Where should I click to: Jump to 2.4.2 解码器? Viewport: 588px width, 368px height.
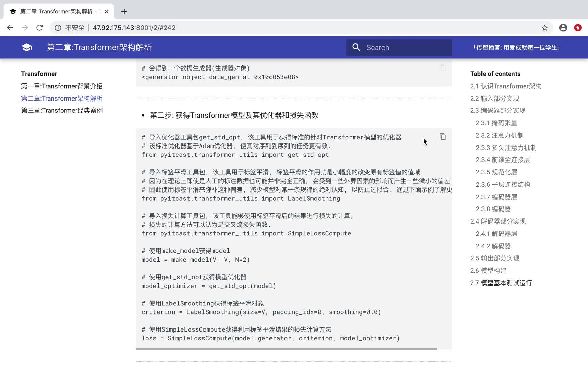coord(493,246)
